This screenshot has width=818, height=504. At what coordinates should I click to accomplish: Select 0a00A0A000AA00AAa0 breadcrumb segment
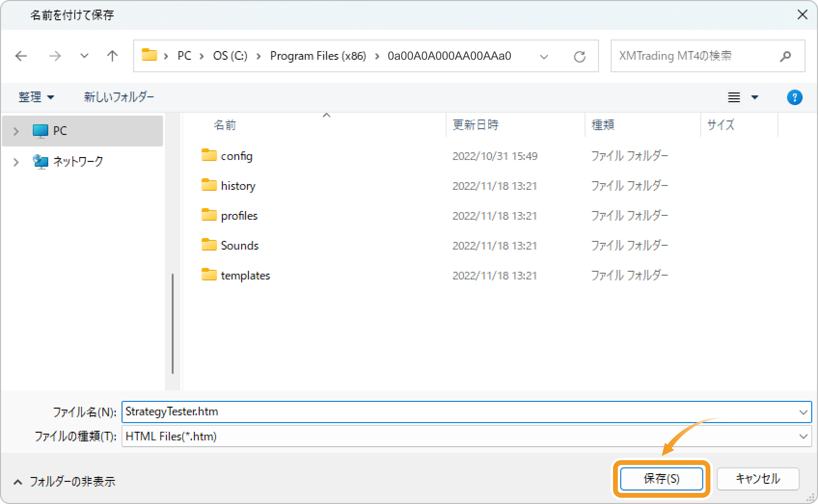tap(449, 56)
